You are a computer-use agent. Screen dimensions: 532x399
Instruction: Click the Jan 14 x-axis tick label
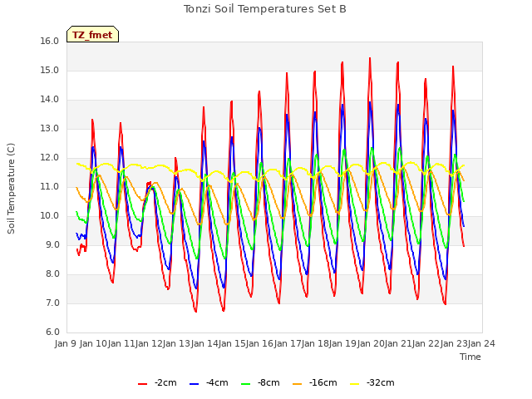pos(204,343)
